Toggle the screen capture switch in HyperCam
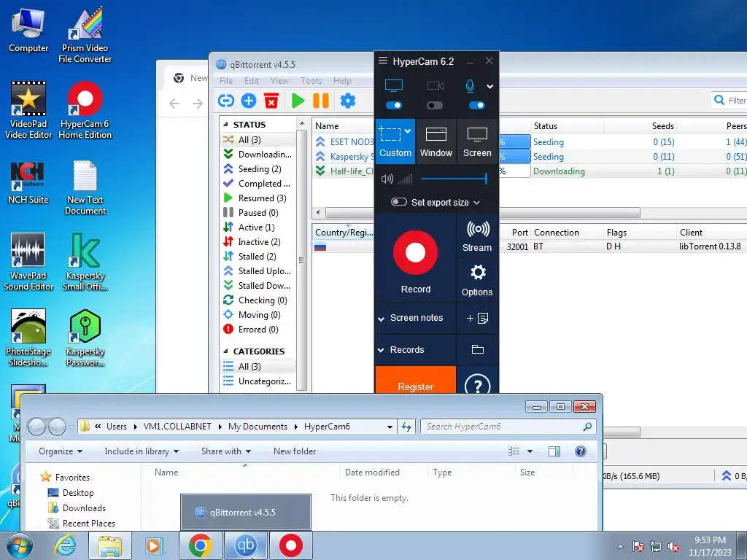Screen dimensions: 747x560 click(394, 105)
